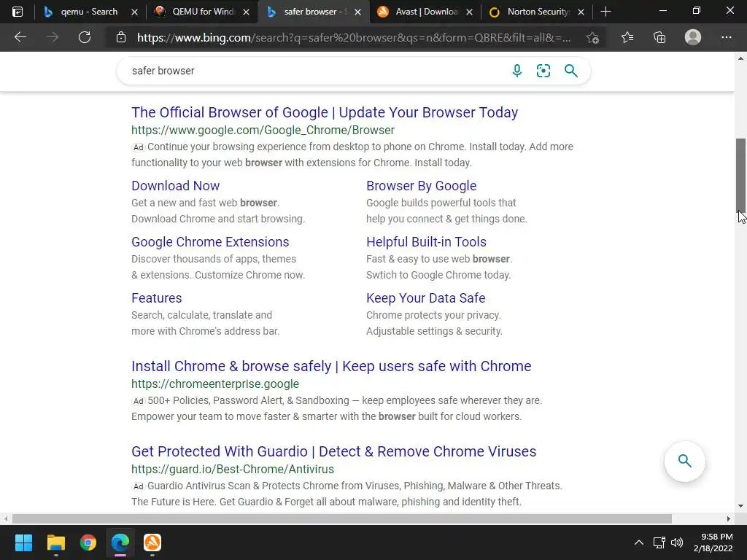The image size is (747, 560).
Task: Submit search with magnifier in search box
Action: click(x=570, y=71)
